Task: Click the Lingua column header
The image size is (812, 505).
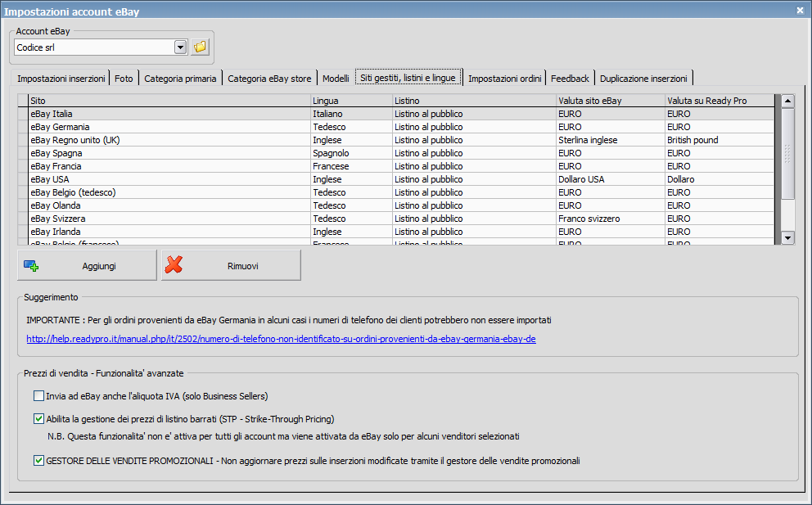Action: click(351, 101)
